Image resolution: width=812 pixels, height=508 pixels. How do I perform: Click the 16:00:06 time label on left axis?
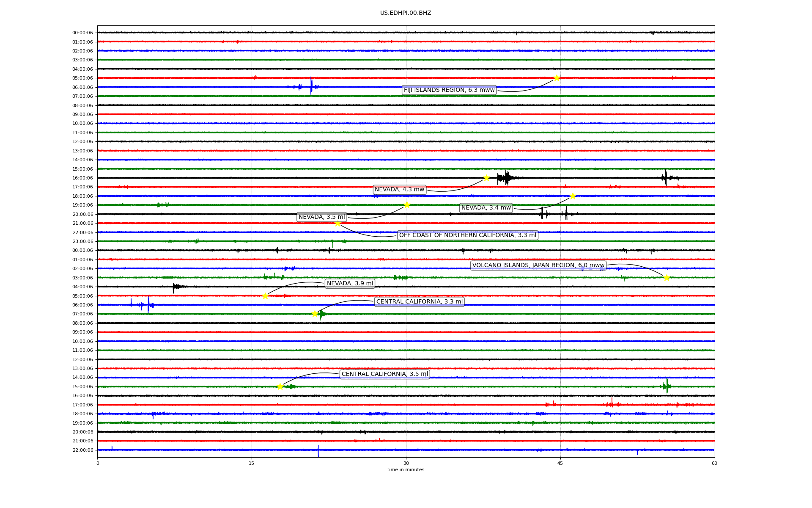pyautogui.click(x=82, y=178)
